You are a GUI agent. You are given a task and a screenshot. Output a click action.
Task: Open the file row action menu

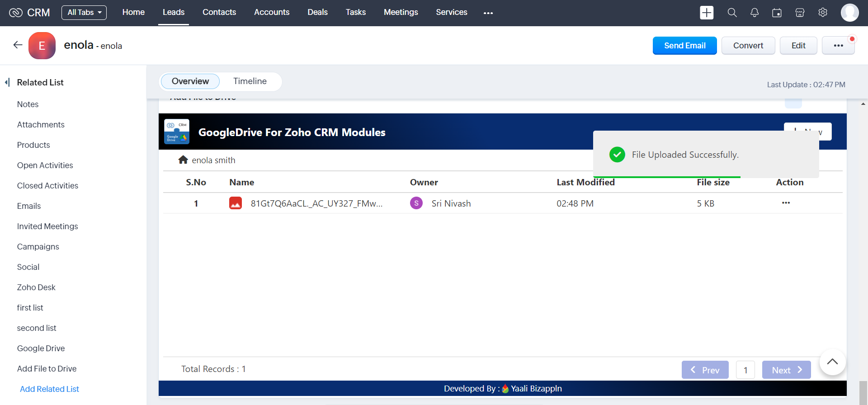tap(786, 203)
